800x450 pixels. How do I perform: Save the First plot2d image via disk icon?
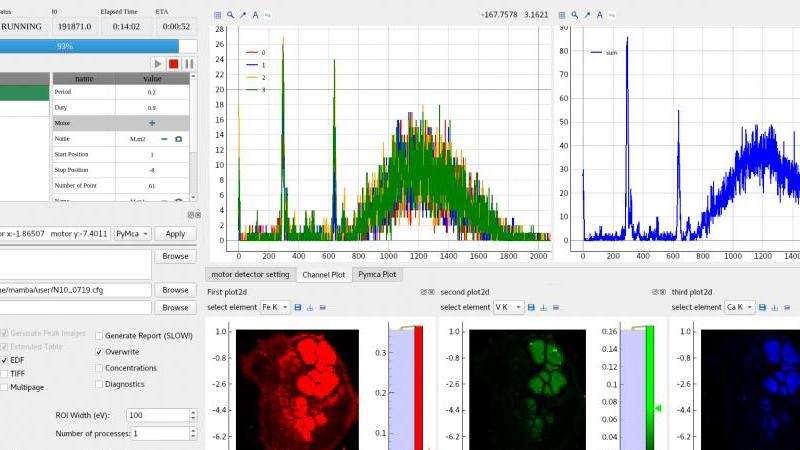[298, 307]
